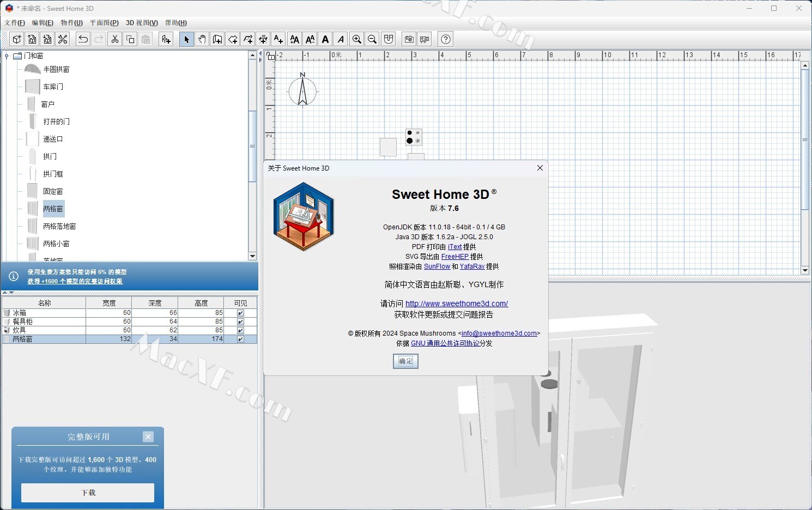Close the 关于 Sweet Home 3D dialog
Image resolution: width=812 pixels, height=510 pixels.
540,168
